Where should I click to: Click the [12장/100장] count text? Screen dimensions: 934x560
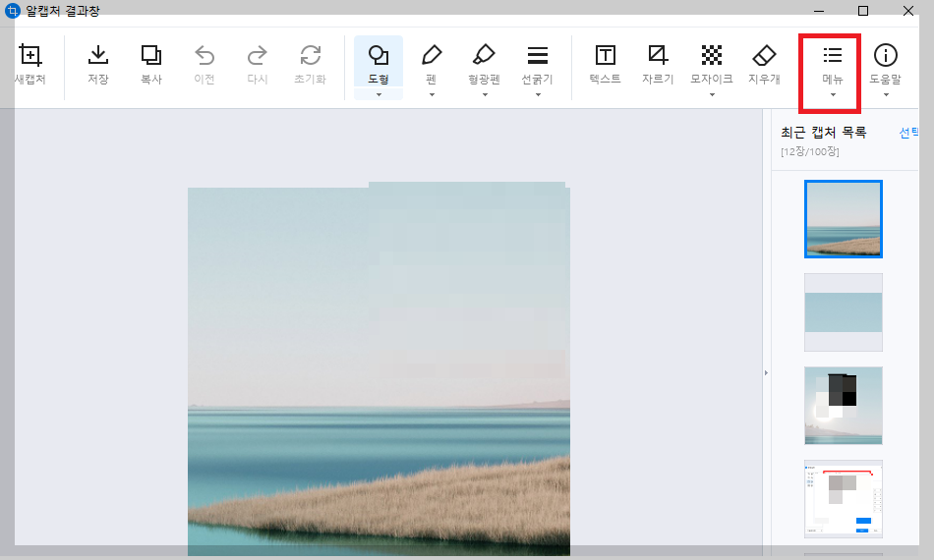[x=810, y=151]
